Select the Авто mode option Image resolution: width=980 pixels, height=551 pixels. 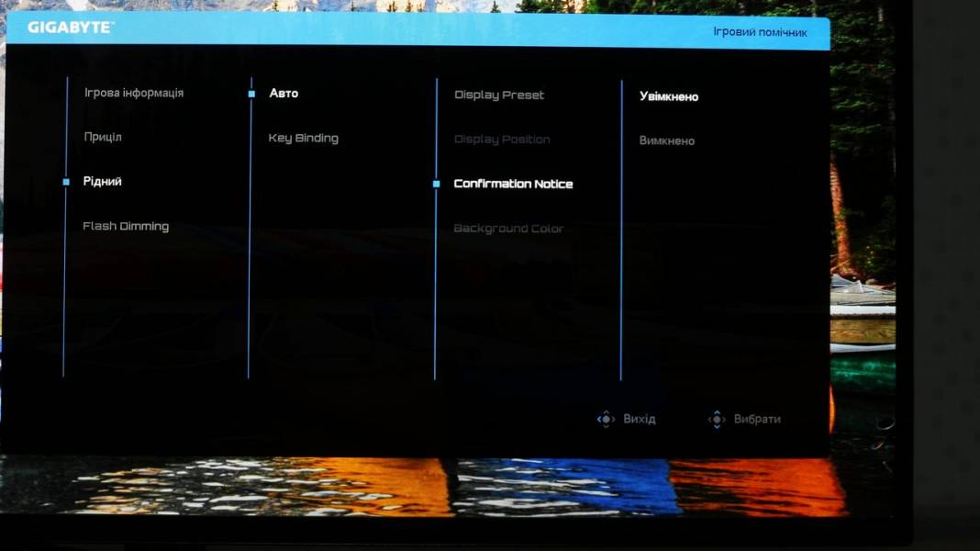[284, 93]
